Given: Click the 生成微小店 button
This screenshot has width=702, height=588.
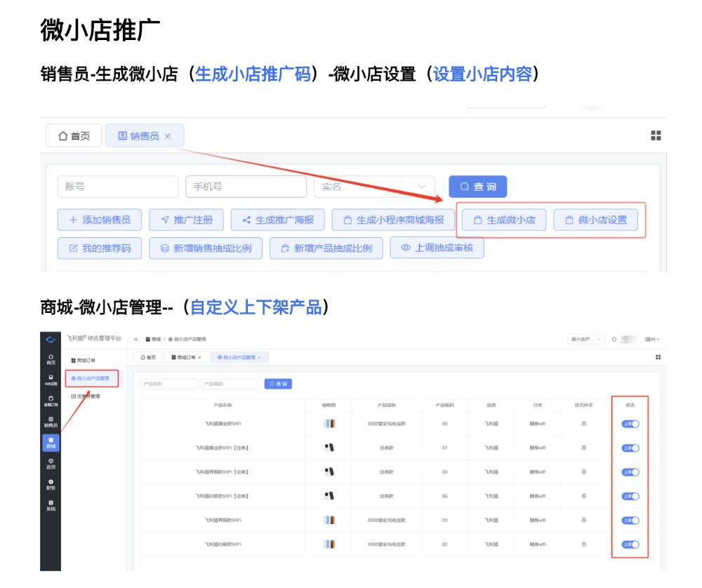Looking at the screenshot, I should (x=504, y=220).
